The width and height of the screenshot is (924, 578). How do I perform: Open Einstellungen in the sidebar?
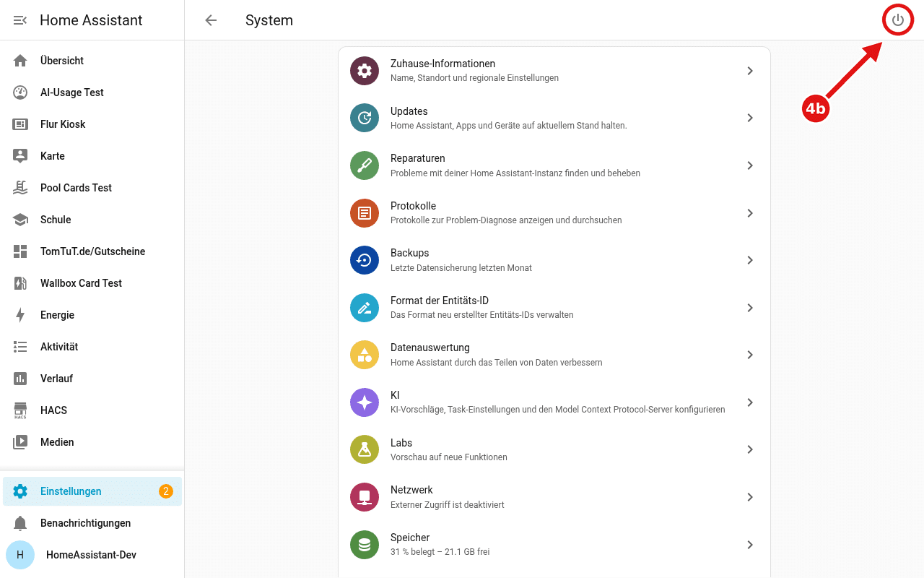(x=92, y=491)
